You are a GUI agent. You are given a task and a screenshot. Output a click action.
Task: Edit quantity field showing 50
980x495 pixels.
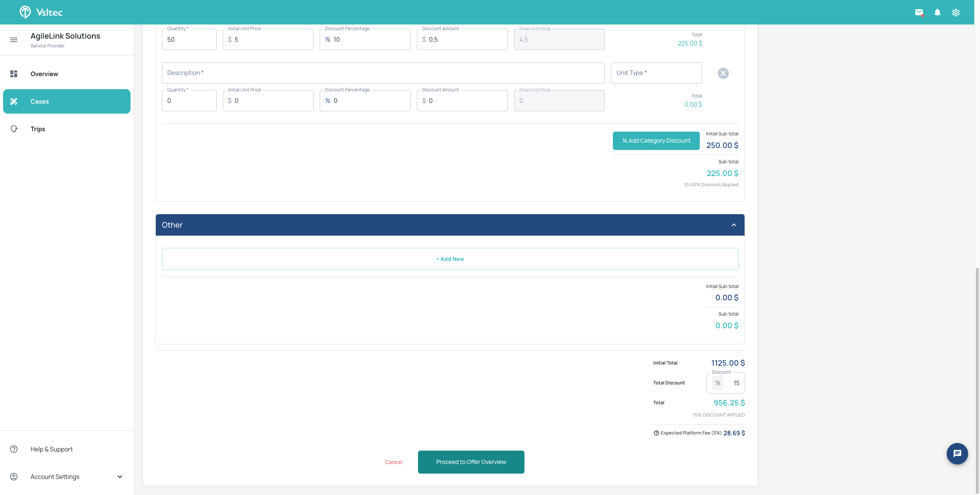pyautogui.click(x=189, y=39)
